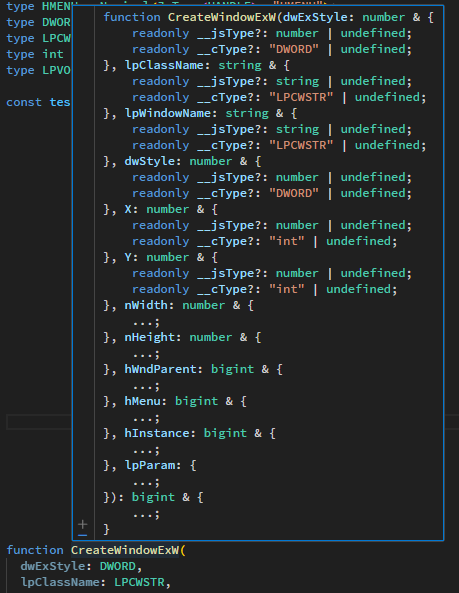Click the dwStyle parameter in the hover popup
Image resolution: width=459 pixels, height=593 pixels.
pyautogui.click(x=150, y=161)
